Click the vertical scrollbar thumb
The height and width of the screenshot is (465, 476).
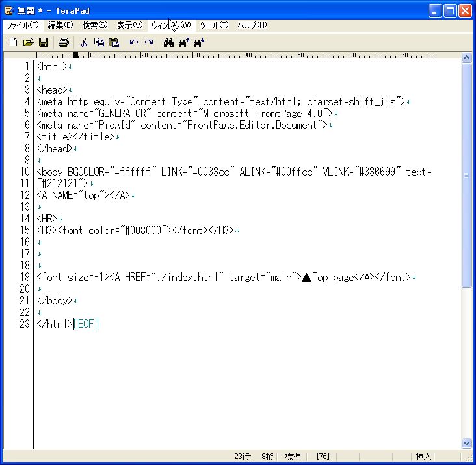[x=467, y=175]
